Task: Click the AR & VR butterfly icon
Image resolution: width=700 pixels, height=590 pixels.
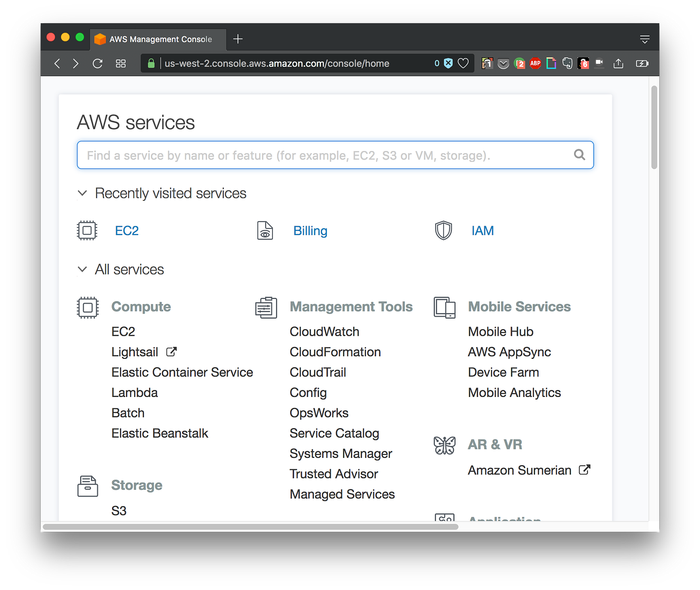Action: (x=444, y=446)
